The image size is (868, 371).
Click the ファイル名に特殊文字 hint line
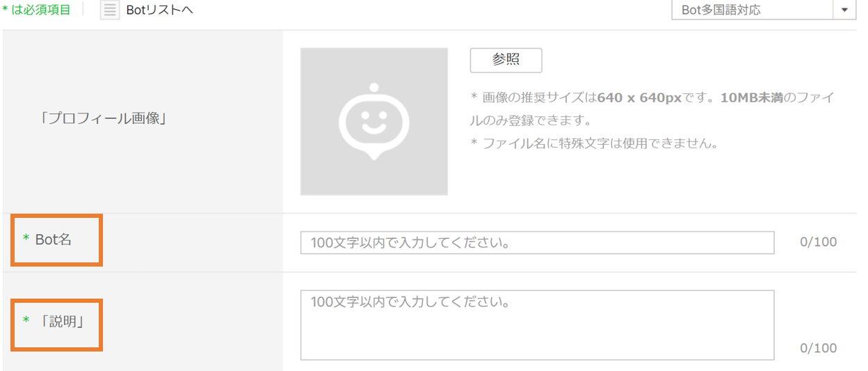click(594, 144)
